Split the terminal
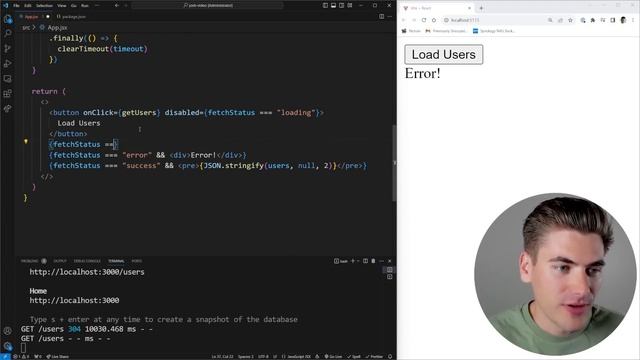The width and height of the screenshot is (640, 360). pos(365,261)
